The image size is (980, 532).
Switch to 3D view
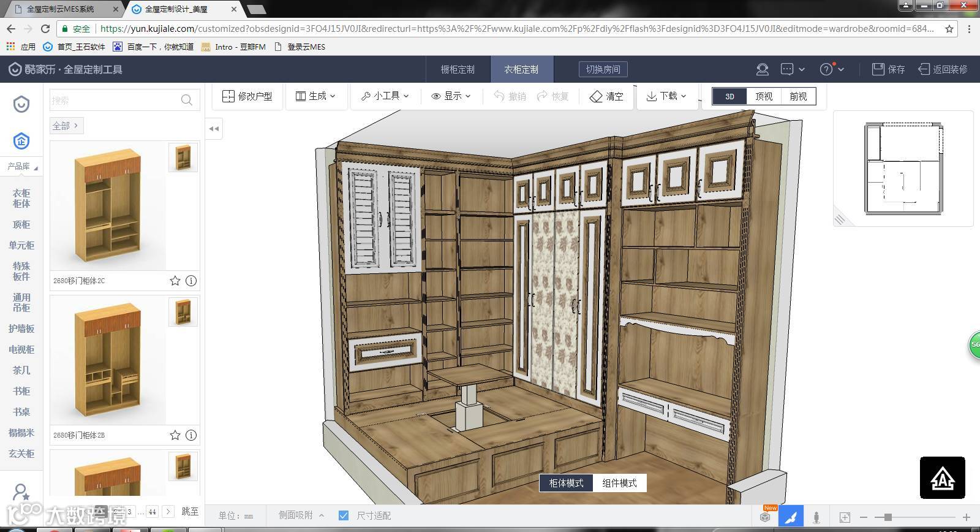tap(729, 96)
